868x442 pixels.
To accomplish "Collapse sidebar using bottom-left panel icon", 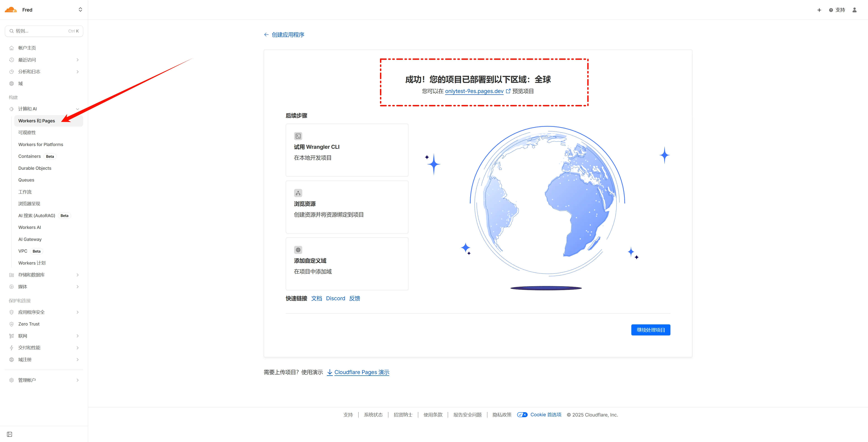I will [x=9, y=434].
